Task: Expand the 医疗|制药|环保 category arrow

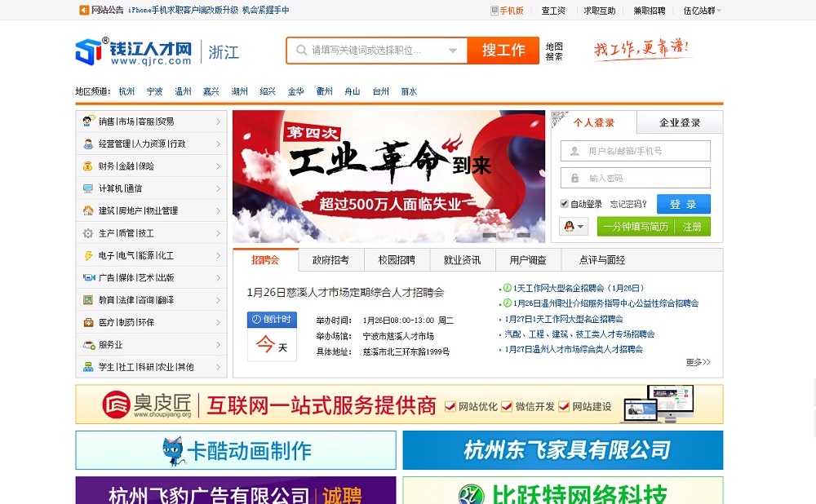Action: [218, 322]
